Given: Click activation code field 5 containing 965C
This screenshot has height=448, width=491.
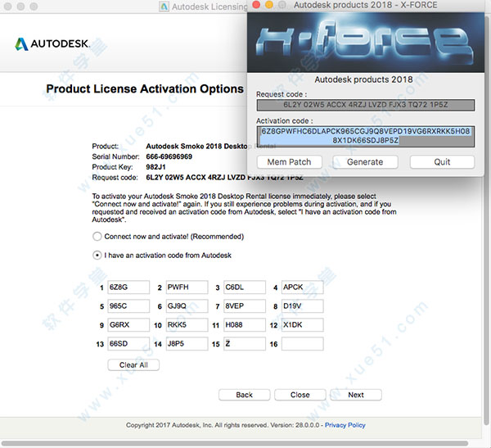Looking at the screenshot, I should pos(128,306).
